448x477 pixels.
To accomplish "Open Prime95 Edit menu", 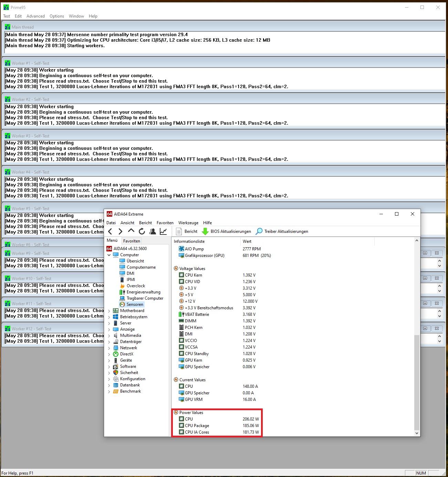I will (x=18, y=16).
